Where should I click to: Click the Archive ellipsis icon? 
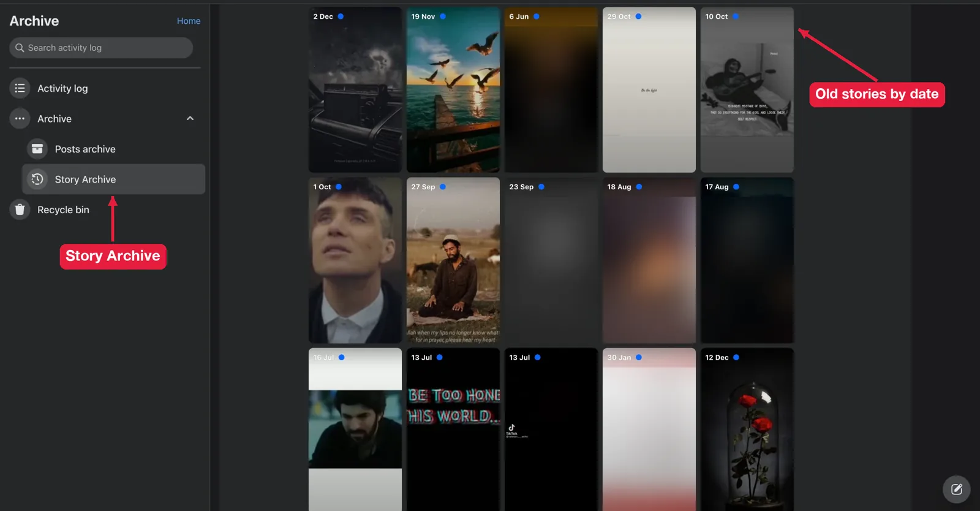click(x=20, y=118)
